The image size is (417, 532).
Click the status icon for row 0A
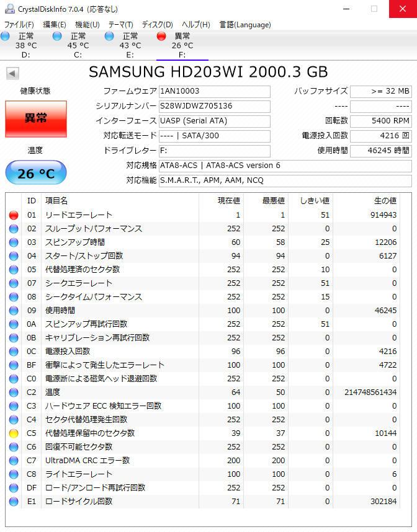tap(14, 324)
